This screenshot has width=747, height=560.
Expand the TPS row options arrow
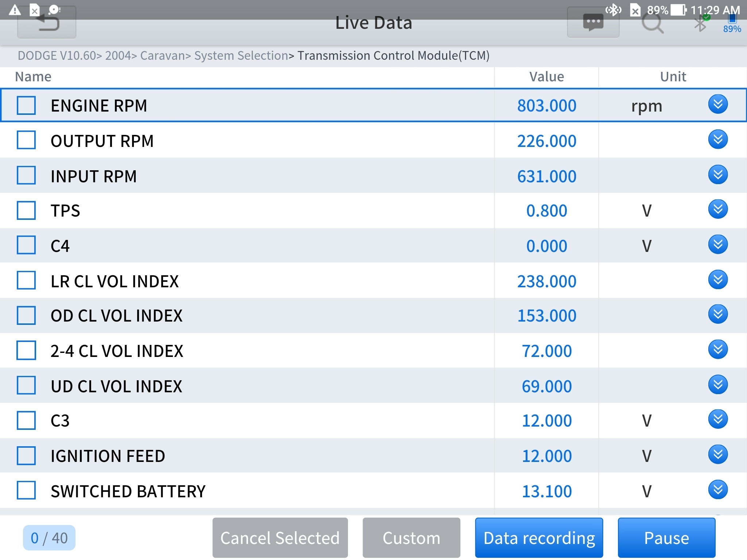pos(717,210)
